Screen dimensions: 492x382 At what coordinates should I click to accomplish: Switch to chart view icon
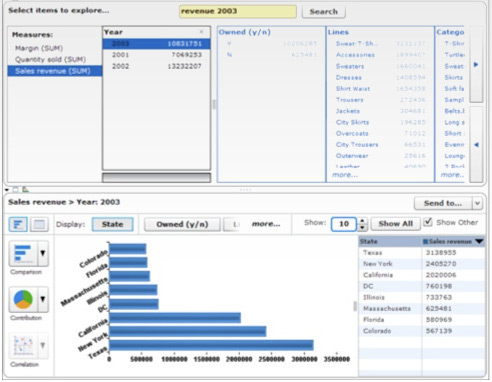coord(18,224)
